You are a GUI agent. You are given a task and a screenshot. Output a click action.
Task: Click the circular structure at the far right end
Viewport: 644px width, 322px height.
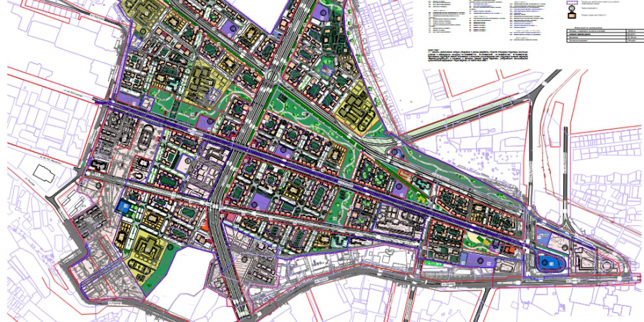(x=607, y=265)
